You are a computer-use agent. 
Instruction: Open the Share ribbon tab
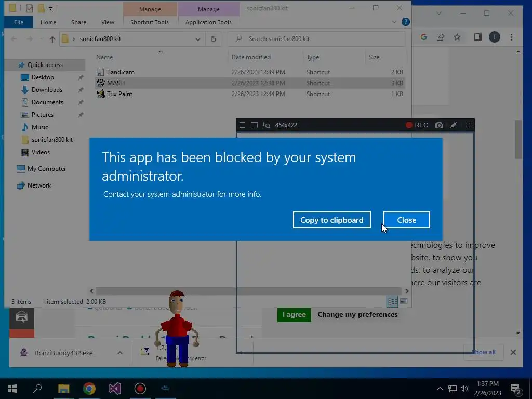[78, 22]
